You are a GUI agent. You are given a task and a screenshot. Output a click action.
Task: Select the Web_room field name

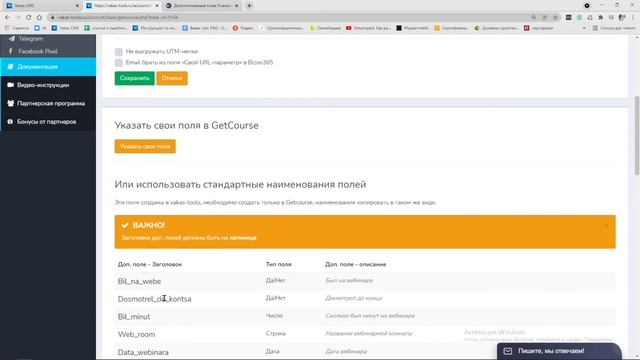[136, 334]
